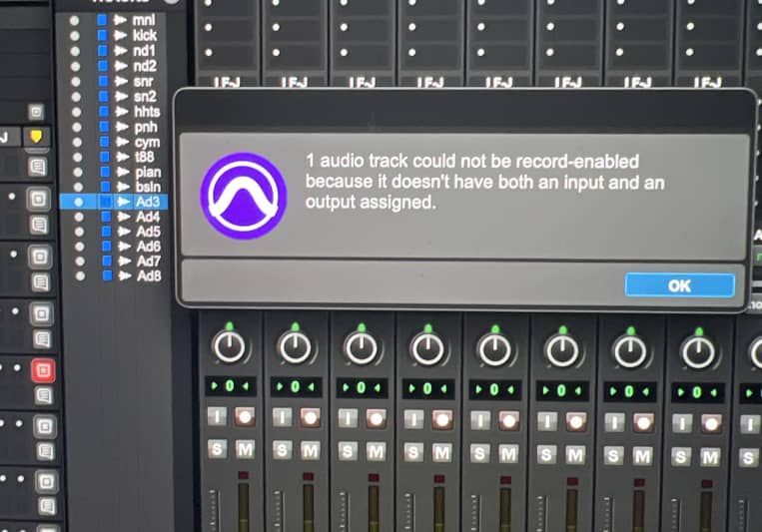Click the pan value 0 on the eighth mixer strip

pos(697,392)
